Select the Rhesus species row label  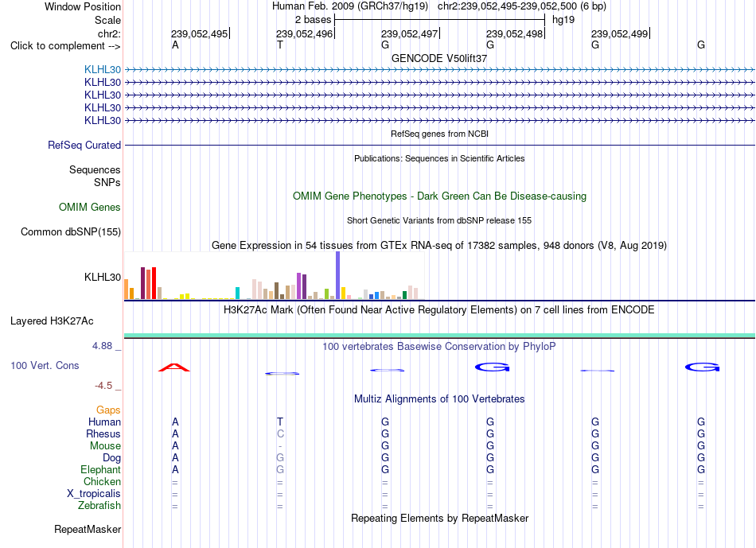click(103, 433)
